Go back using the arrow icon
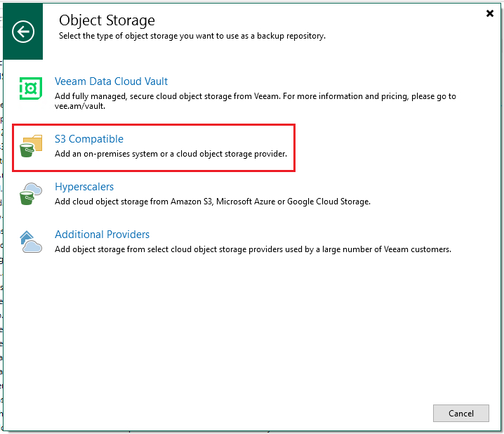Viewport: 504px width, 434px height. pyautogui.click(x=23, y=32)
